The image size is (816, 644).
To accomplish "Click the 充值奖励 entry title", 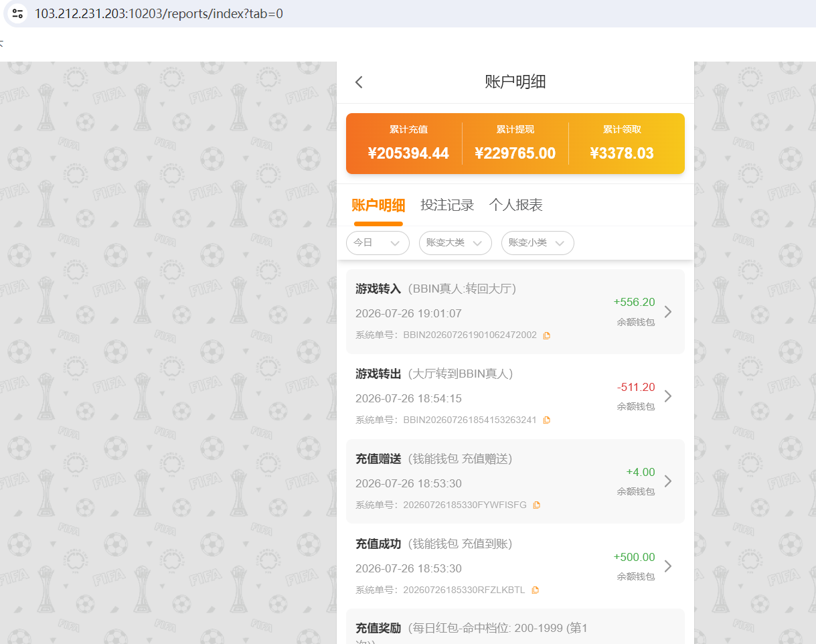I will click(378, 629).
